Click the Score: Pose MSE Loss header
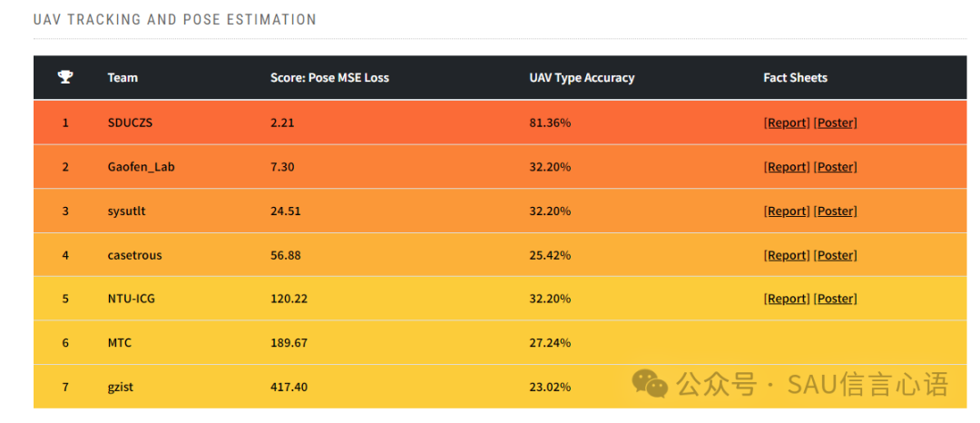980x423 pixels. [x=329, y=78]
